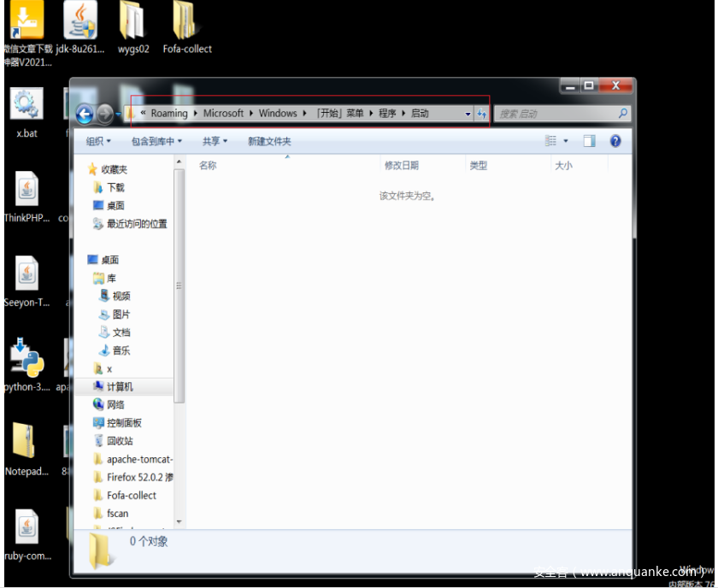Open the change view dropdown arrow

(566, 142)
